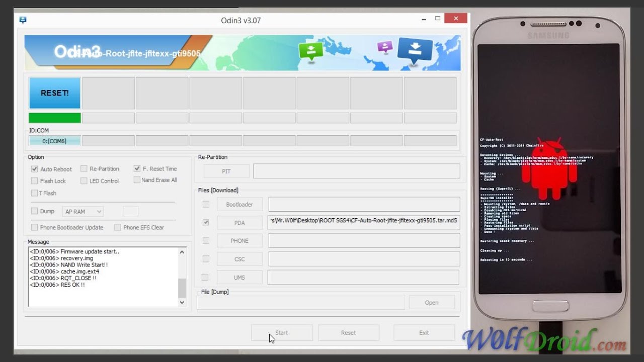The height and width of the screenshot is (362, 644).
Task: Enable the Dump checkbox
Action: click(34, 211)
